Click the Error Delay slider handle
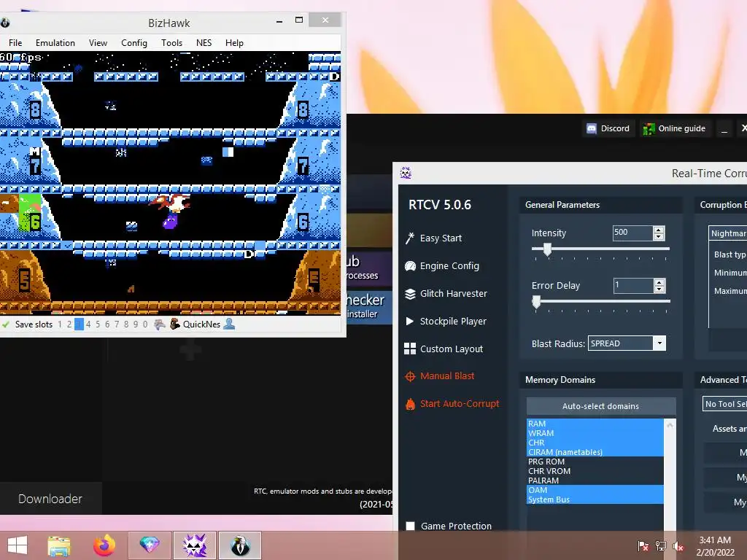 [x=536, y=301]
